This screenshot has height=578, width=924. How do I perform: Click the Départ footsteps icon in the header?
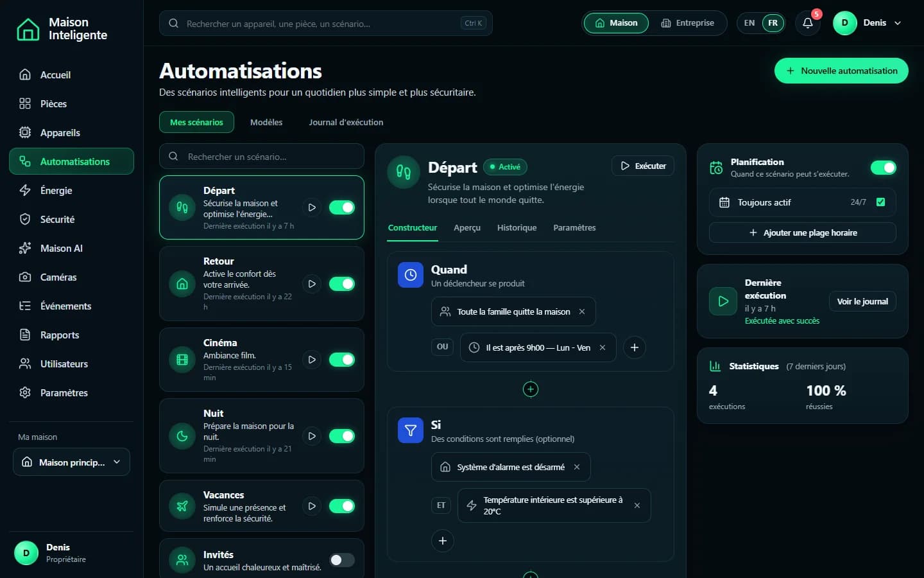pos(404,172)
